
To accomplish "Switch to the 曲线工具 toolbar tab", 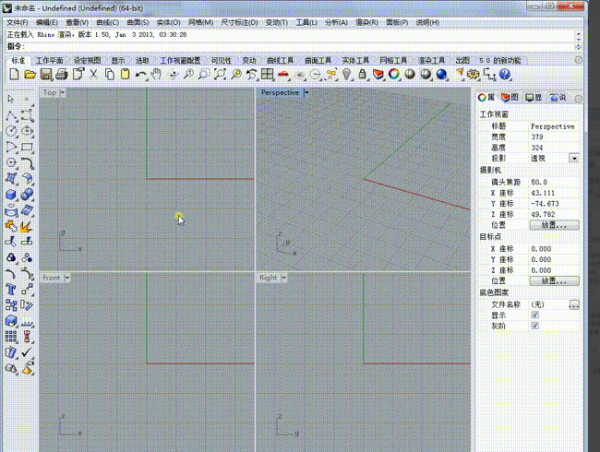I will coord(281,60).
